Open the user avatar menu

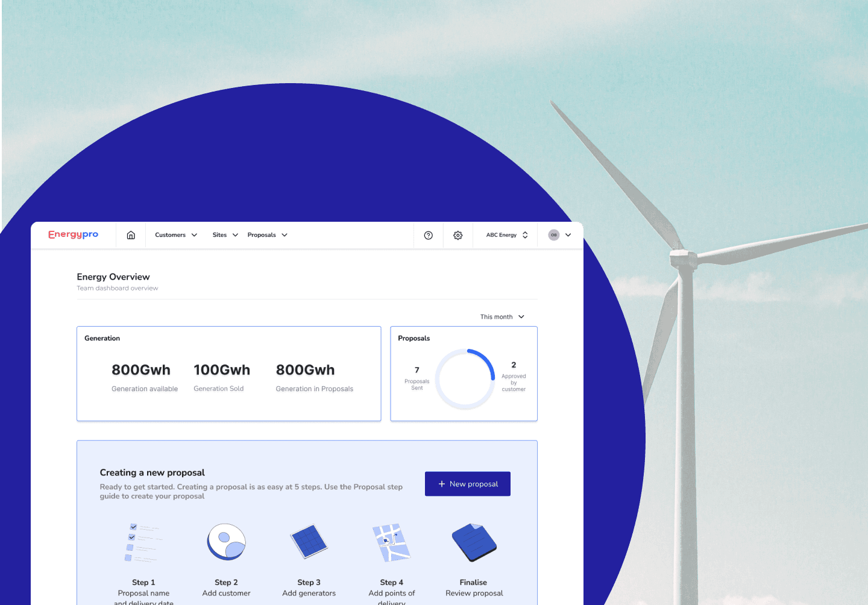(554, 235)
